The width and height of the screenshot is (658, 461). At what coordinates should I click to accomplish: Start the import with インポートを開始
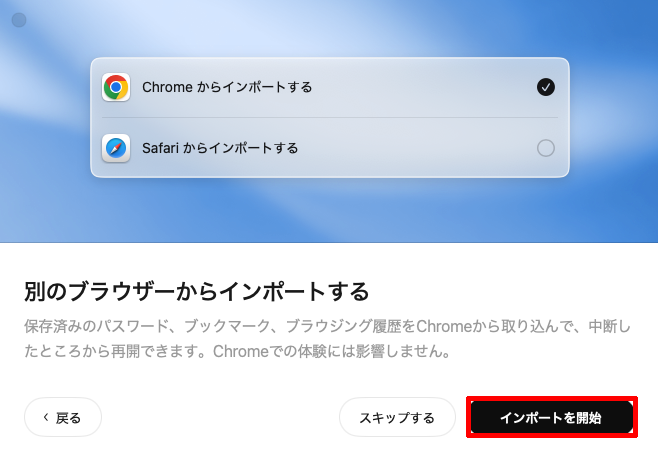552,417
